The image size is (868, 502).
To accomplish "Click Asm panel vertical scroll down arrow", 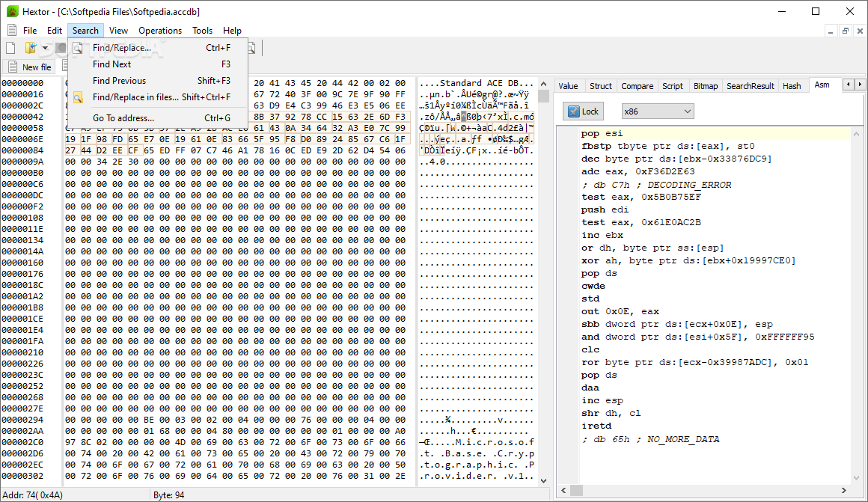I will point(856,477).
